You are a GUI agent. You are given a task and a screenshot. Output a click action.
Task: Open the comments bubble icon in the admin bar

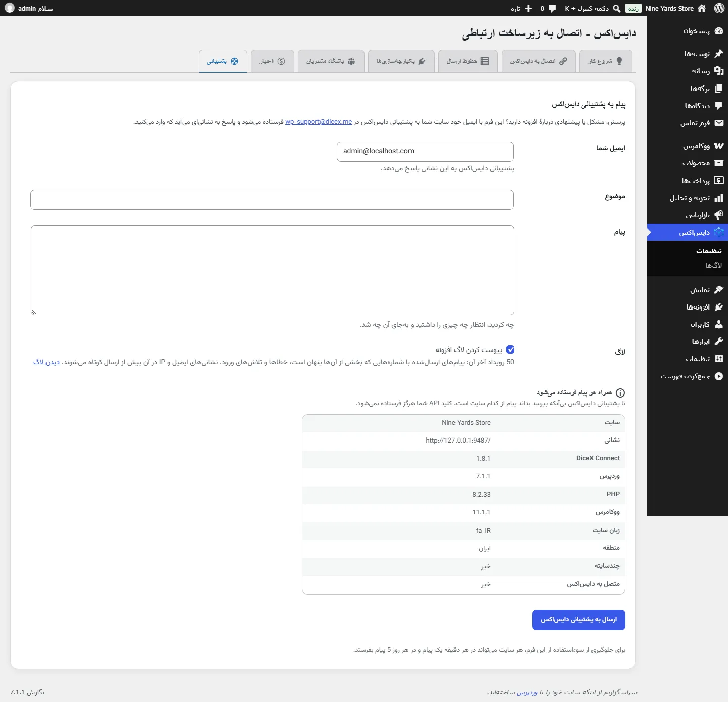point(552,9)
